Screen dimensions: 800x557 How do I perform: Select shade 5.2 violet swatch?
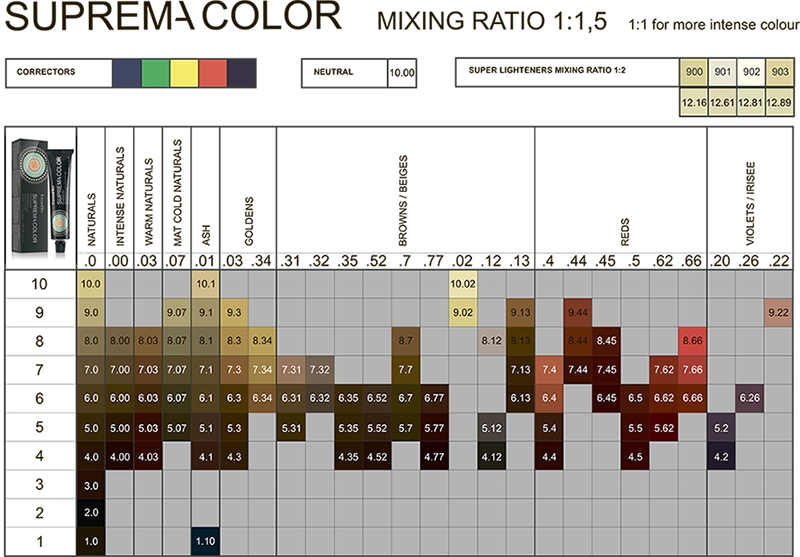(x=721, y=428)
